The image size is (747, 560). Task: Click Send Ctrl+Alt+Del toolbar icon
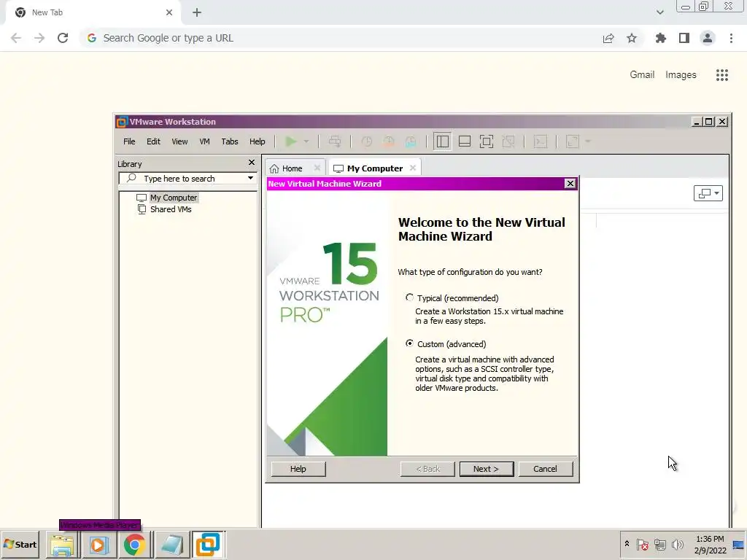pyautogui.click(x=335, y=141)
